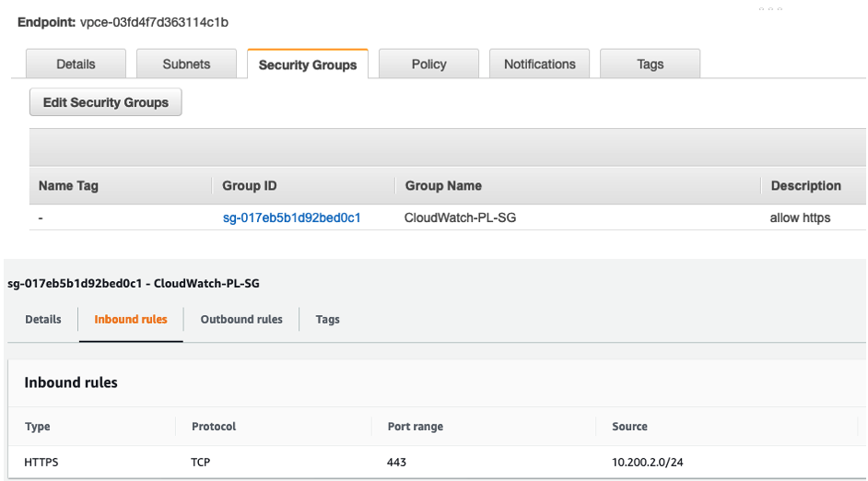The height and width of the screenshot is (481, 868).
Task: Click the Source column header
Action: 629,427
